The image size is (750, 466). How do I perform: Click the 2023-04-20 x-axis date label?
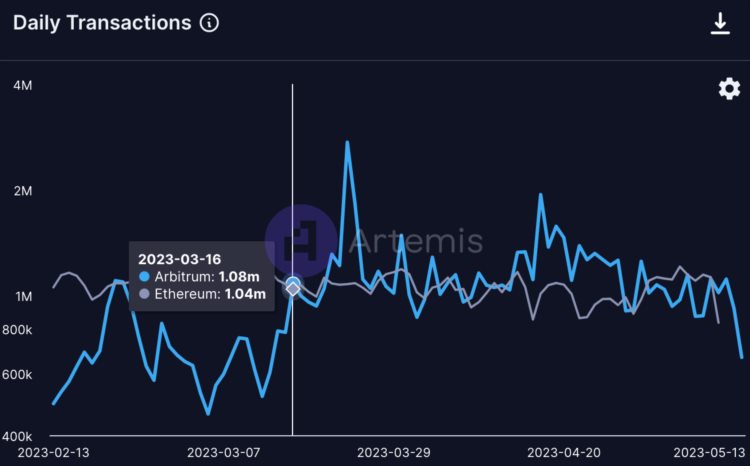tap(563, 452)
